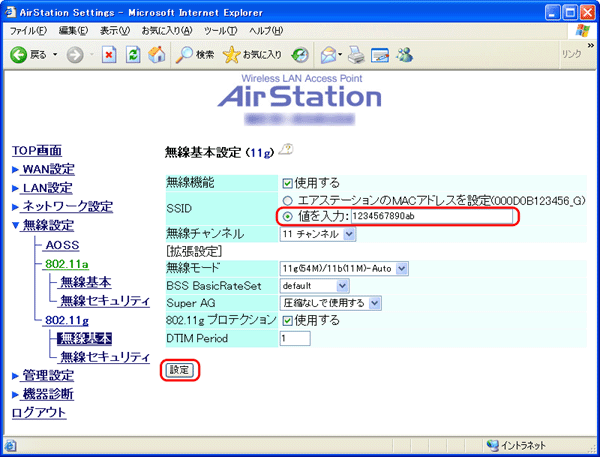
Task: Click the help icon beside 無線基本設定 heading
Action: click(285, 149)
